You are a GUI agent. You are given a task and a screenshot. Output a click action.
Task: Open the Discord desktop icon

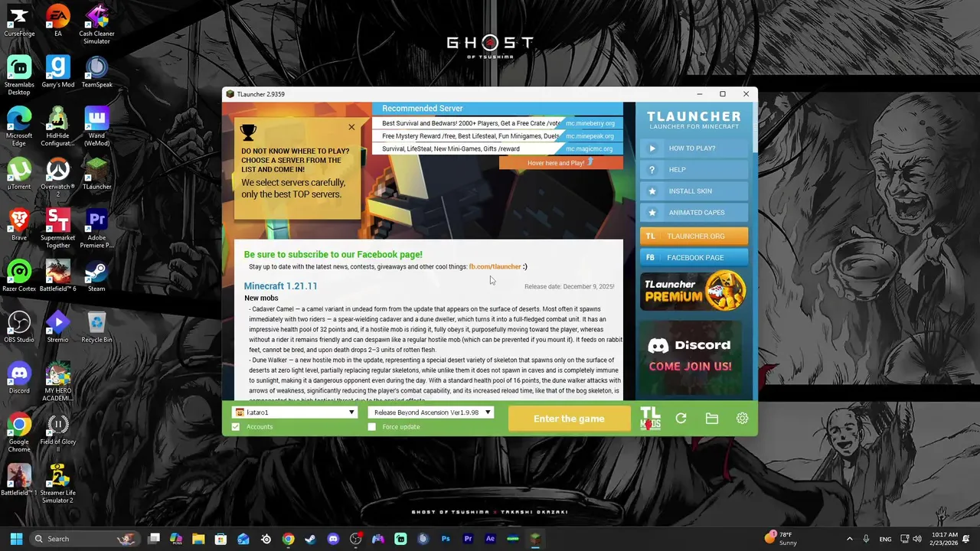[x=19, y=378]
